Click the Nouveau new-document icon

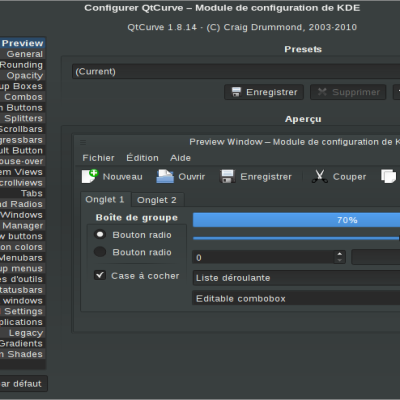(90, 176)
